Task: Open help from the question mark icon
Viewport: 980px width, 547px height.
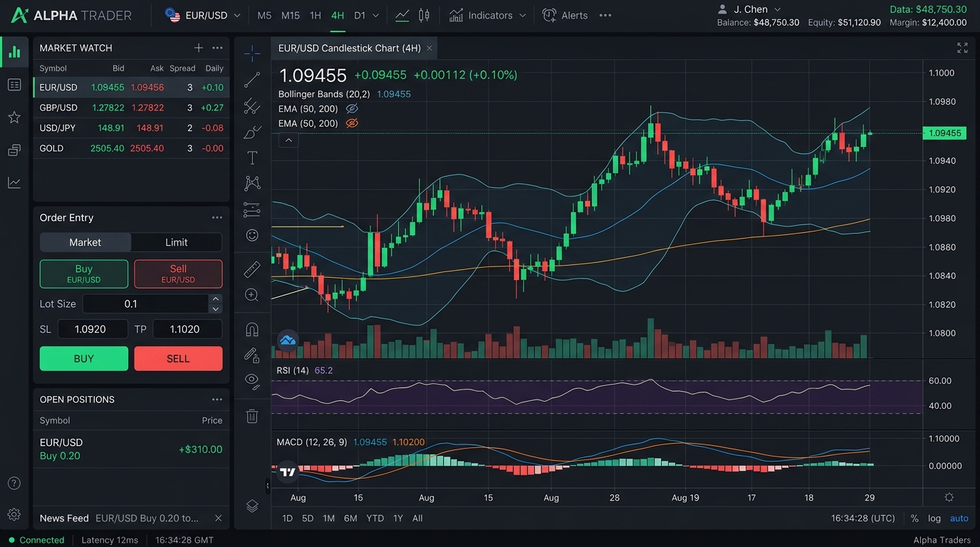Action: tap(14, 483)
